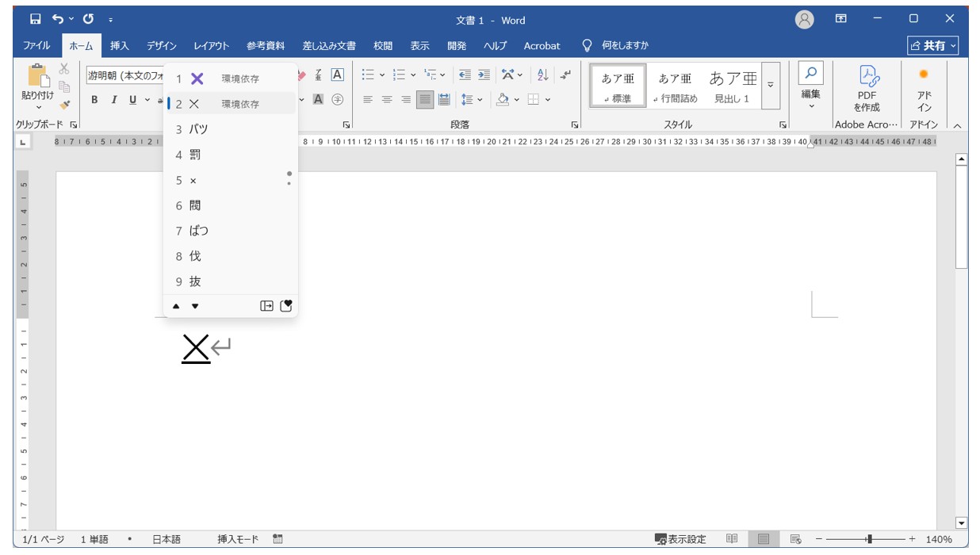Click the justify alignment icon
Image resolution: width=980 pixels, height=555 pixels.
pyautogui.click(x=425, y=99)
